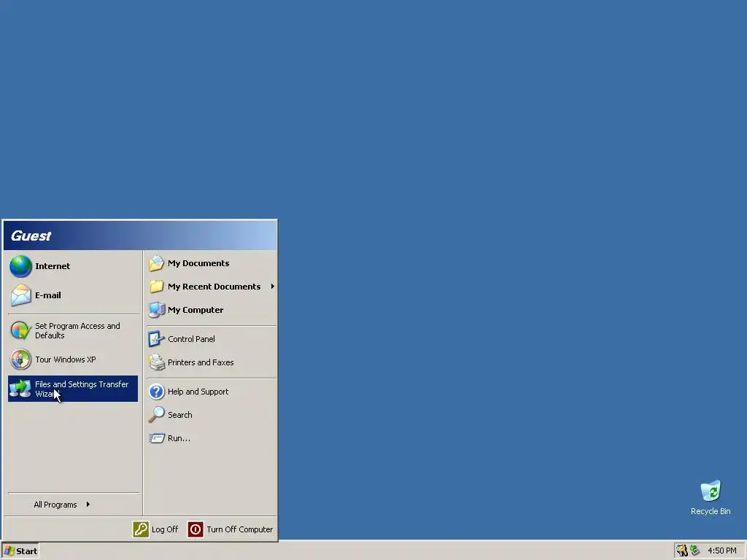This screenshot has height=560, width=747.
Task: Click the My Recent Documents folder icon
Action: click(x=156, y=286)
